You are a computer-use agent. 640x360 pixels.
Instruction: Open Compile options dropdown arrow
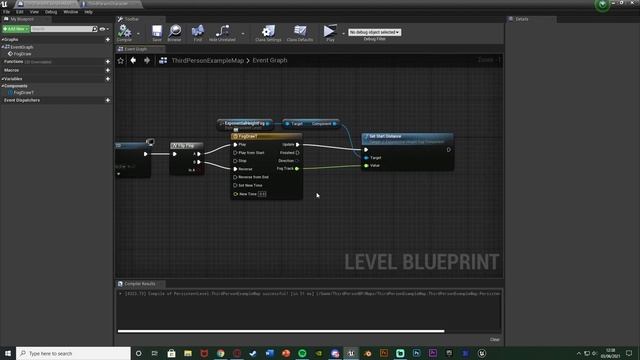(138, 34)
